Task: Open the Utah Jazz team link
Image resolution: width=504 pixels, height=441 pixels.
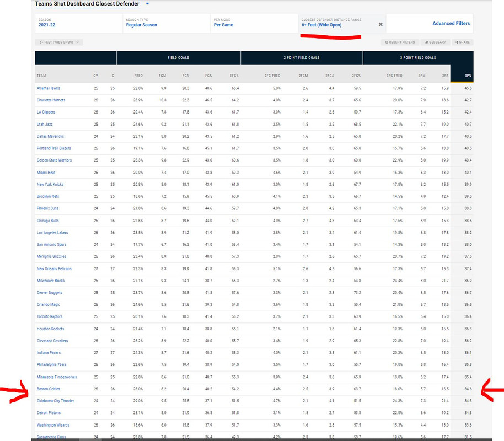Action: pos(45,124)
